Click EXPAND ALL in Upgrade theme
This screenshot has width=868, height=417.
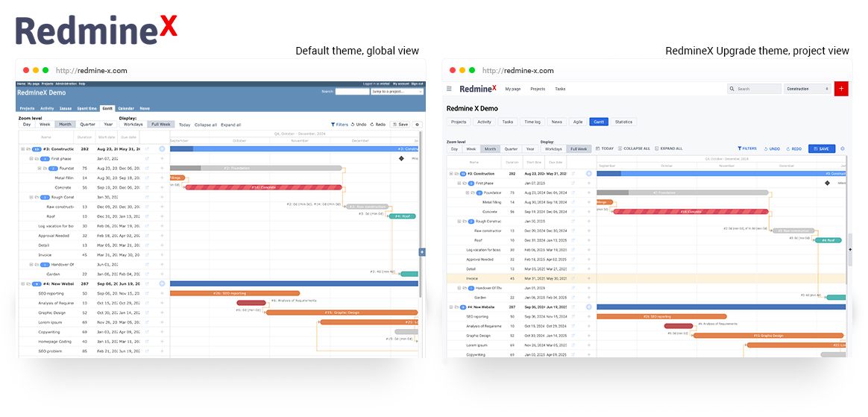coord(668,148)
